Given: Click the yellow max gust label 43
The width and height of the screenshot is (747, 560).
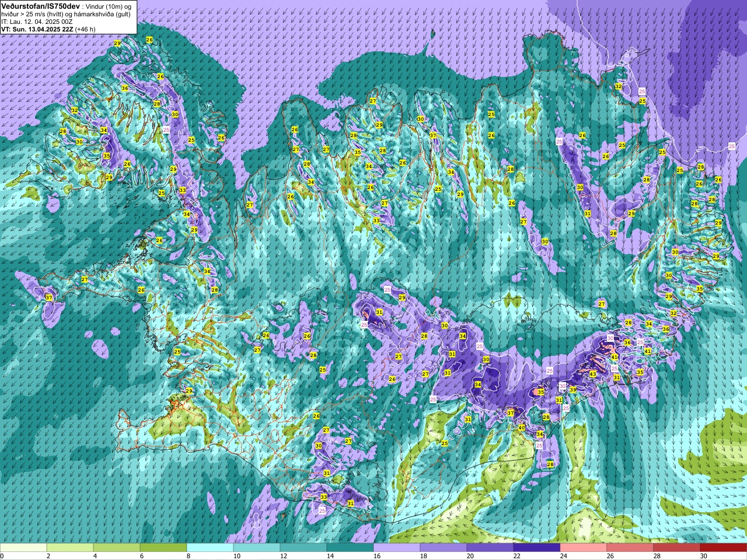Looking at the screenshot, I should pyautogui.click(x=592, y=374).
